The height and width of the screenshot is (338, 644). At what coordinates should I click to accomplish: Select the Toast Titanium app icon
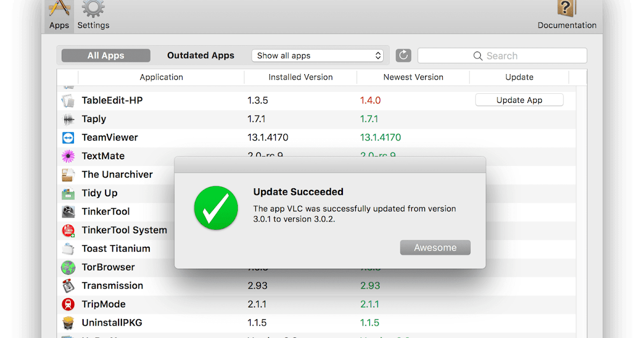[68, 249]
